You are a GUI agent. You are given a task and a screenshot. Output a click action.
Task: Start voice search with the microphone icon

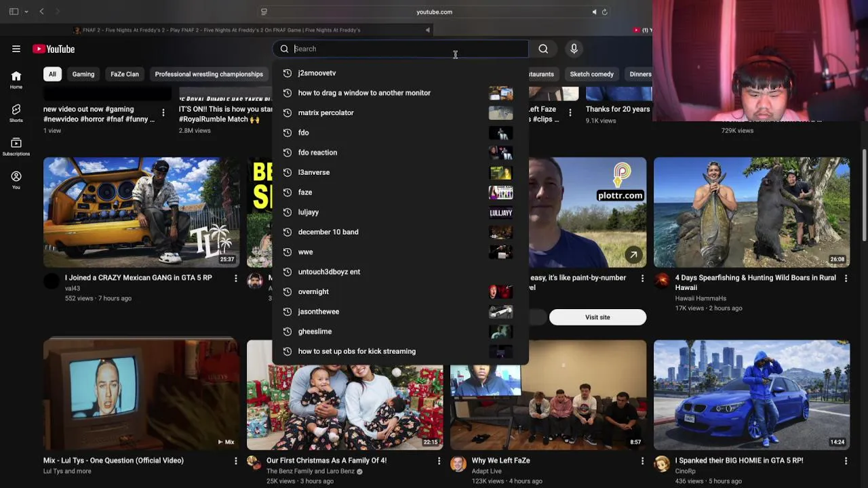[x=574, y=49]
